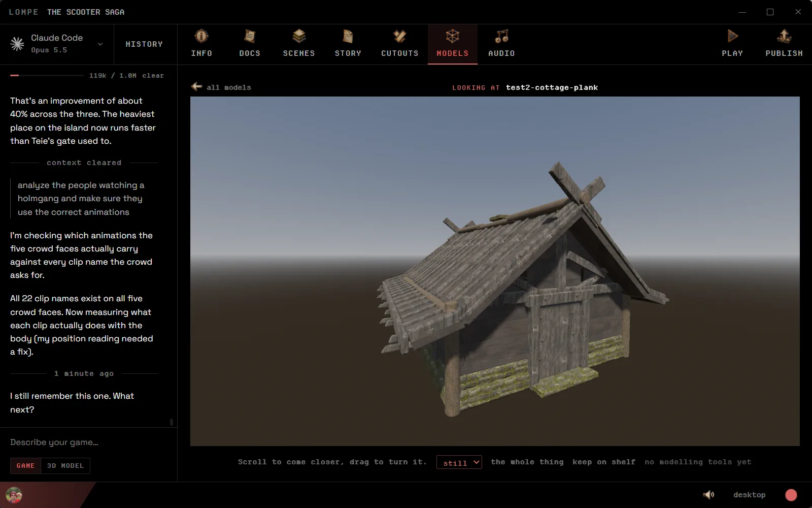The image size is (812, 508).
Task: Open the Docs scroll icon
Action: tap(250, 36)
